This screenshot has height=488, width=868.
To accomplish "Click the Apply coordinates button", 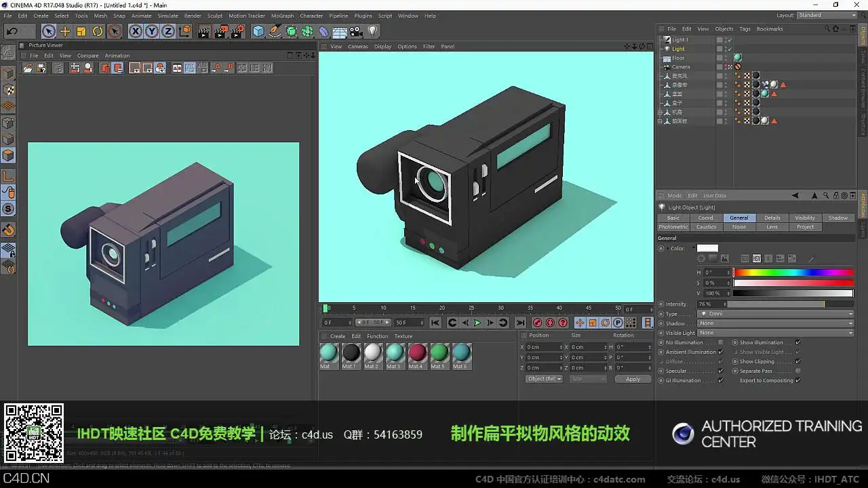I will (x=633, y=379).
